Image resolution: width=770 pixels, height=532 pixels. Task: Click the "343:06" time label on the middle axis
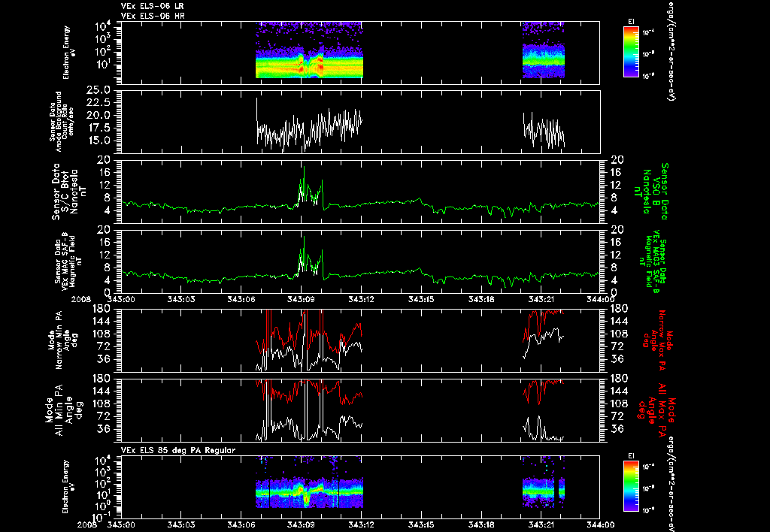coord(241,299)
